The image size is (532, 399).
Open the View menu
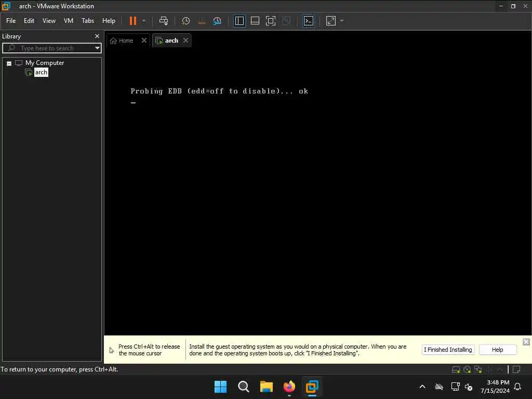(x=49, y=21)
